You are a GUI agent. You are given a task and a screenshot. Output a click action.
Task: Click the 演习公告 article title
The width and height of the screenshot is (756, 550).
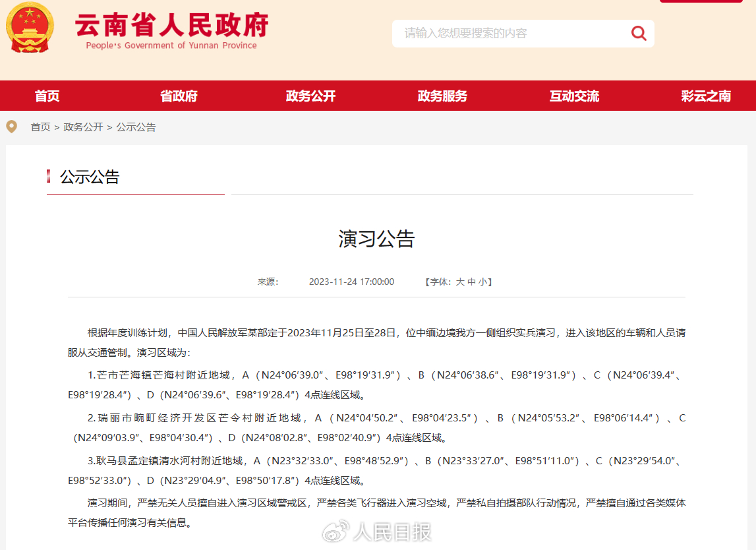(x=376, y=239)
